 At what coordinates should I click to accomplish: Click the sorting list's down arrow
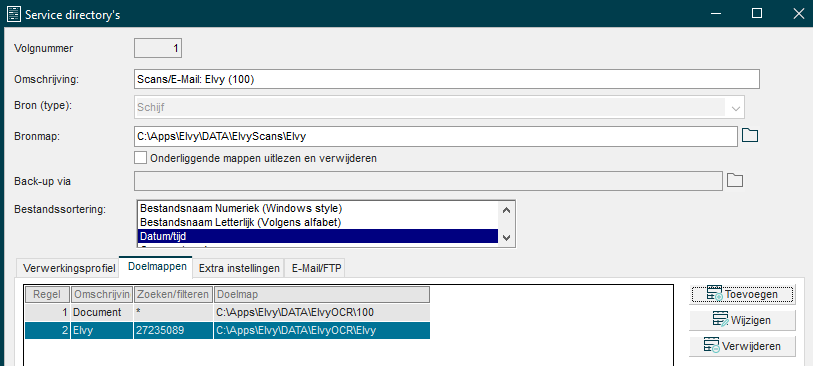pos(507,238)
